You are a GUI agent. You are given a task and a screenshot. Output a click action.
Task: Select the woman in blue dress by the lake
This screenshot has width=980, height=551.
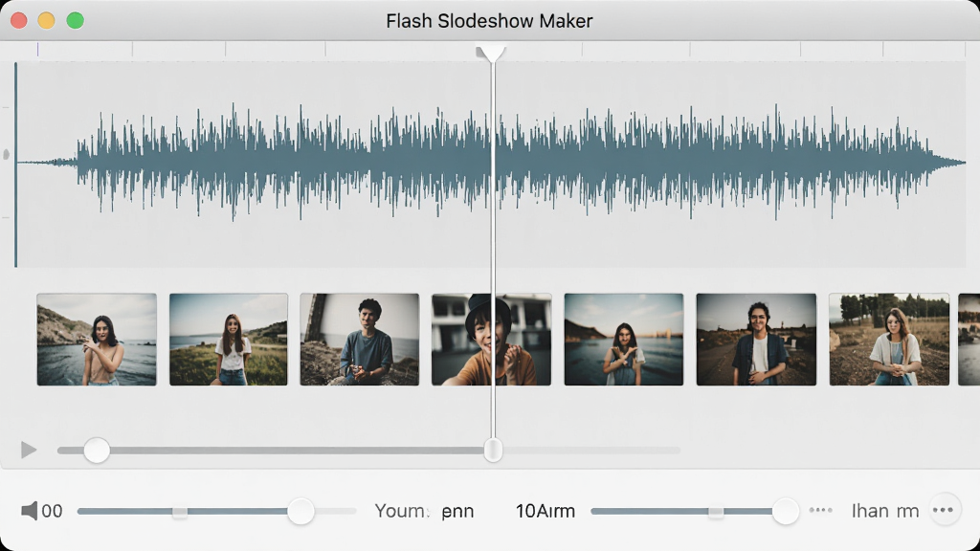point(624,340)
